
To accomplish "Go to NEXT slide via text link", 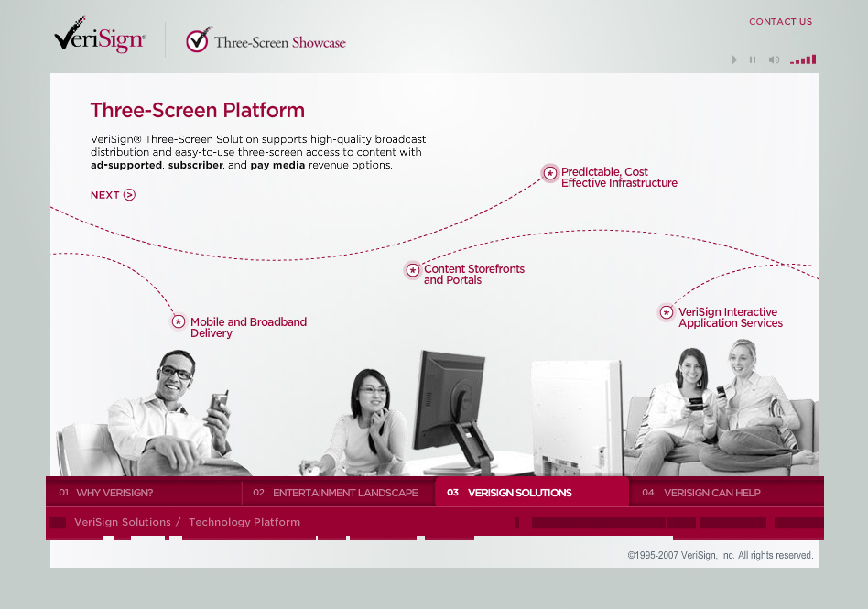I will coord(104,195).
